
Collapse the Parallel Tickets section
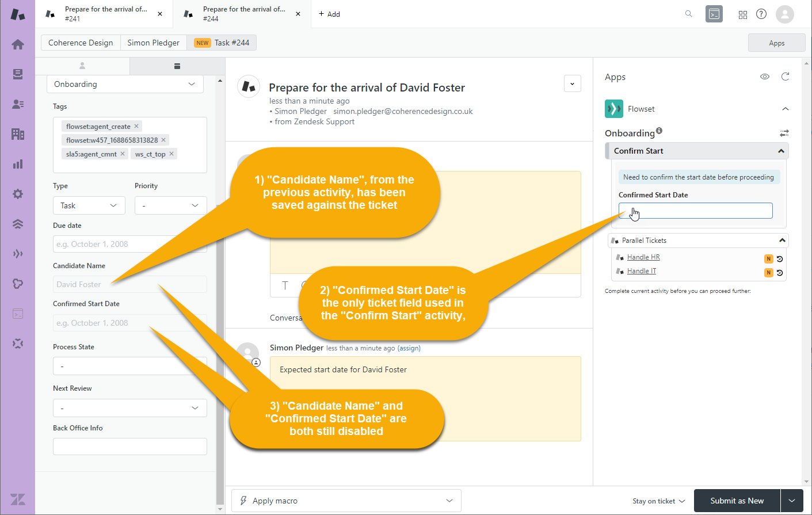point(782,241)
